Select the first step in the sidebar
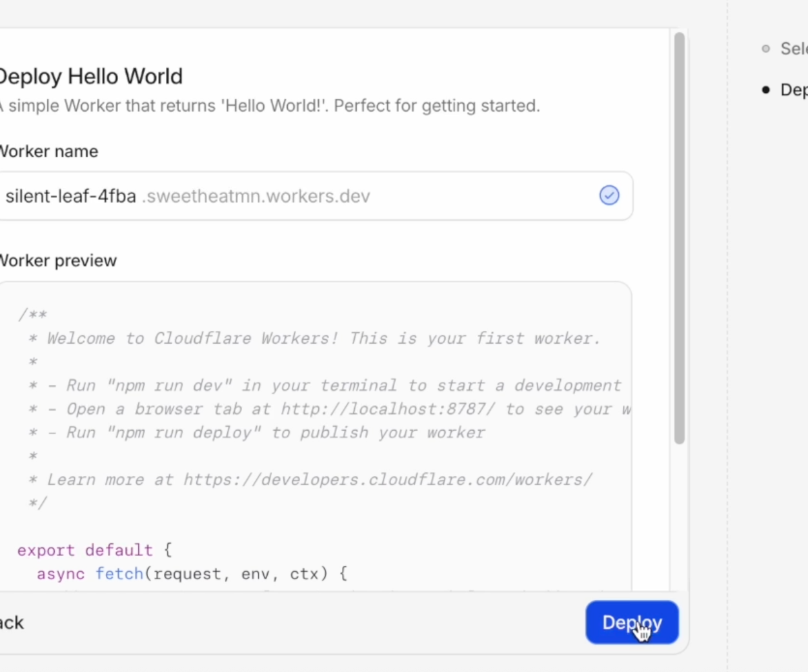This screenshot has height=672, width=808. 794,48
